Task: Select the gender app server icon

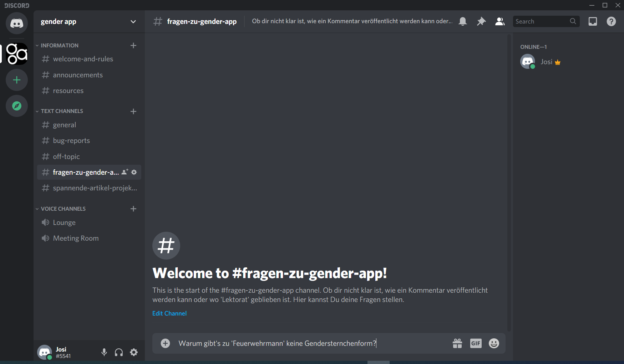Action: 16,54
